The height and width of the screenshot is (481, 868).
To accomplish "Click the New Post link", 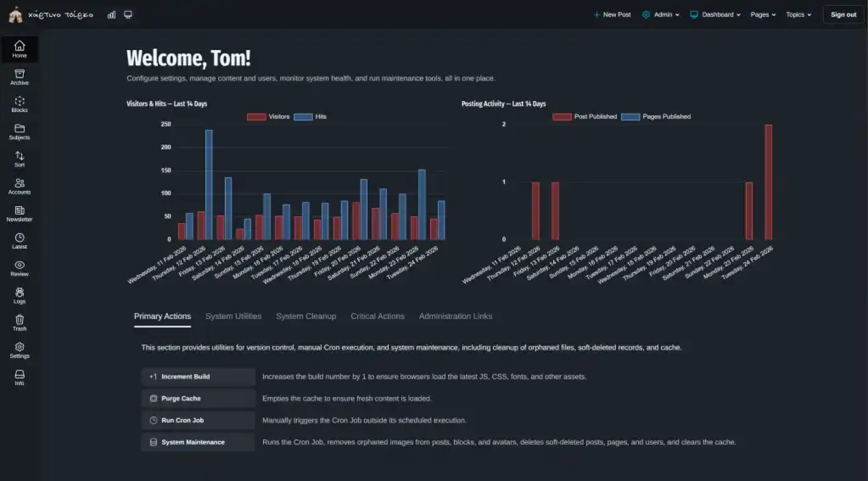I will click(x=612, y=15).
